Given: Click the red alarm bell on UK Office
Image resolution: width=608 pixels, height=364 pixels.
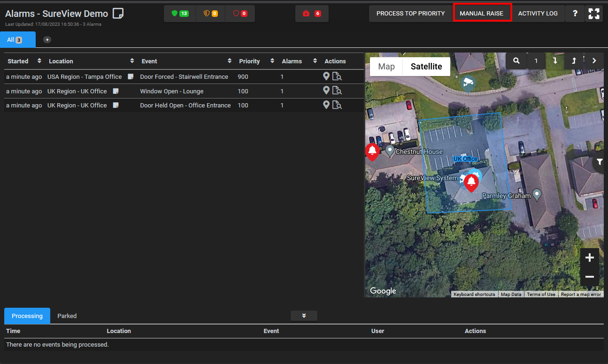Looking at the screenshot, I should tap(471, 183).
